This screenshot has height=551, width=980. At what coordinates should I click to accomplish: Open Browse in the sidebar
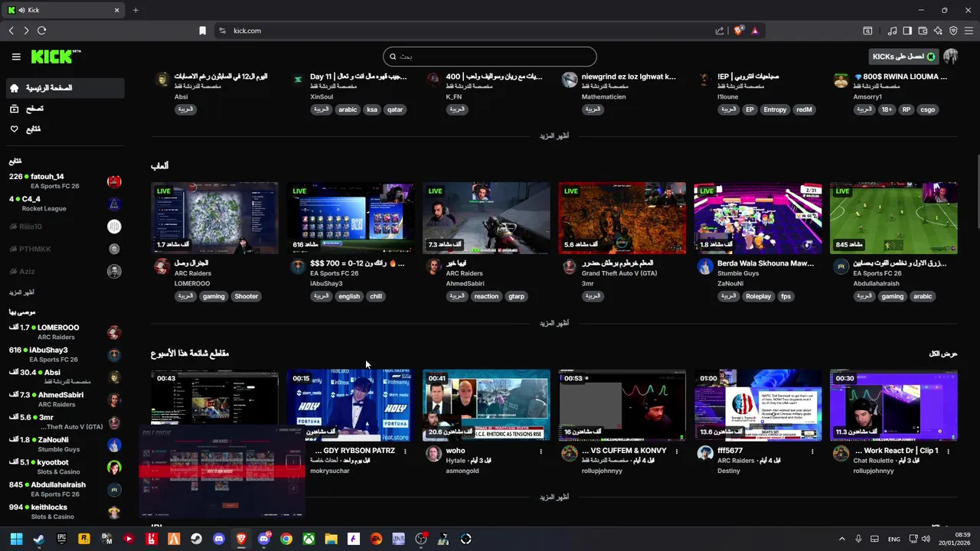click(x=65, y=109)
